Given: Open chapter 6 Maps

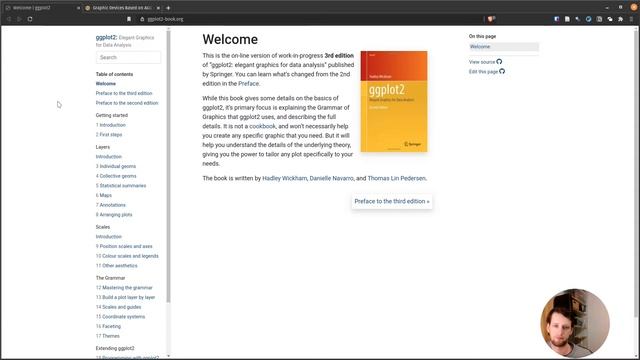Looking at the screenshot, I should coord(104,196).
